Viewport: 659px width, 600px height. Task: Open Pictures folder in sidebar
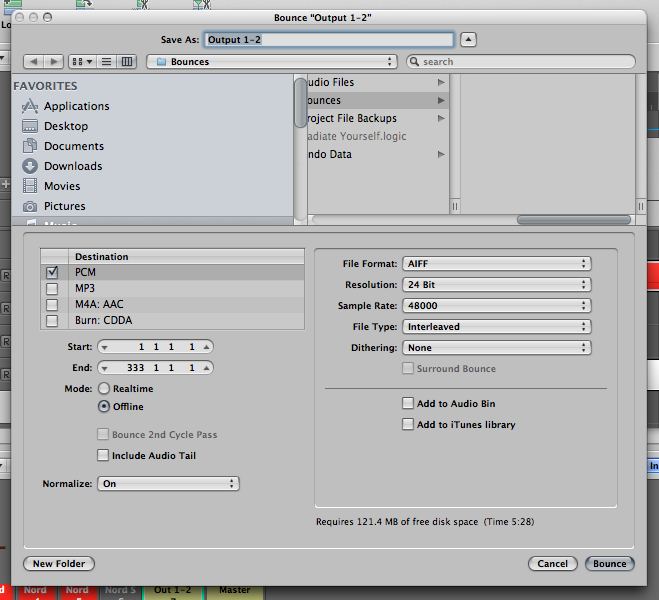(x=64, y=206)
